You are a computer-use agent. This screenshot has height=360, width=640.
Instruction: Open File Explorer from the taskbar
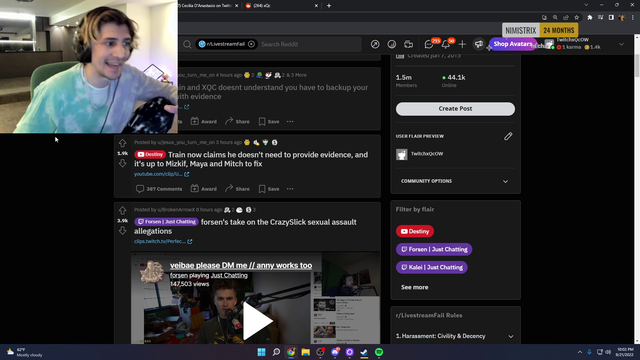click(x=305, y=352)
